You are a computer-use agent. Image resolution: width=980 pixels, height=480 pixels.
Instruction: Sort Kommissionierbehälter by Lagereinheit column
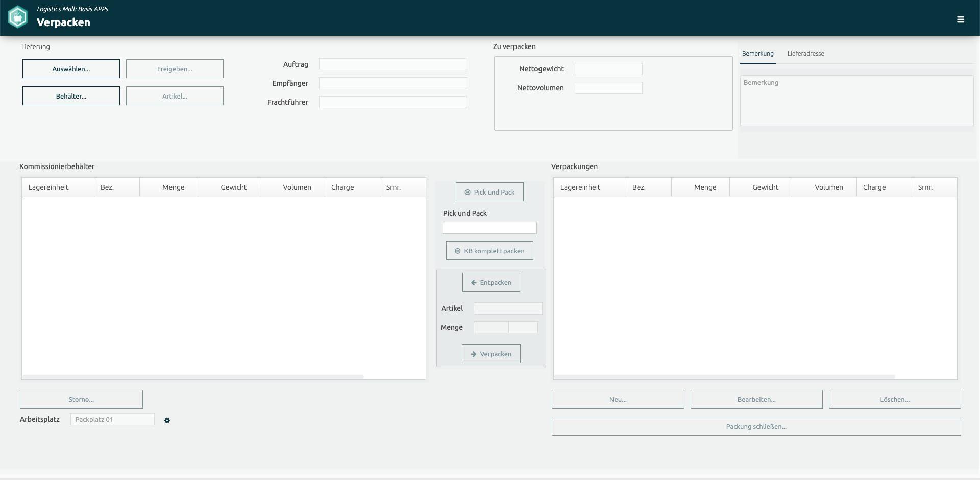click(x=58, y=187)
